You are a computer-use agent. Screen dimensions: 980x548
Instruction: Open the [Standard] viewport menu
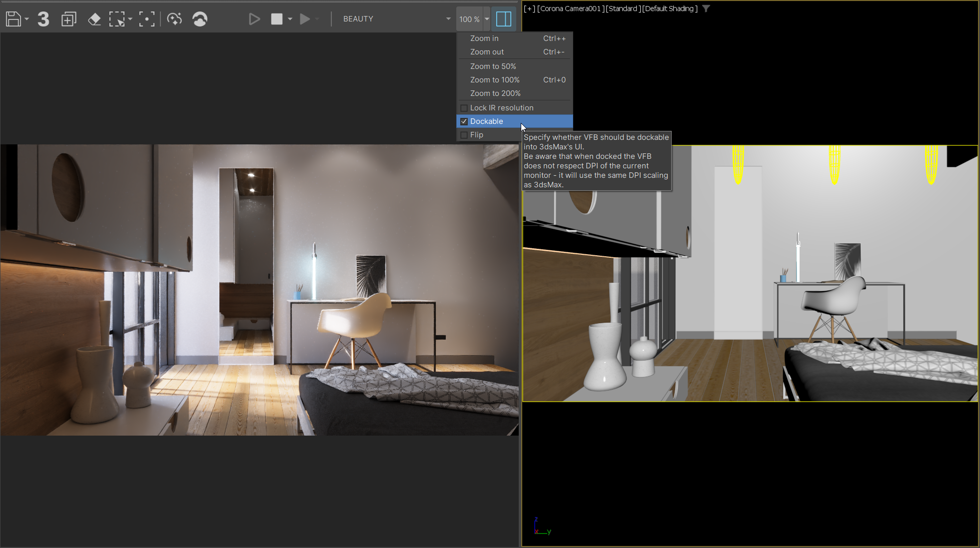(x=623, y=8)
